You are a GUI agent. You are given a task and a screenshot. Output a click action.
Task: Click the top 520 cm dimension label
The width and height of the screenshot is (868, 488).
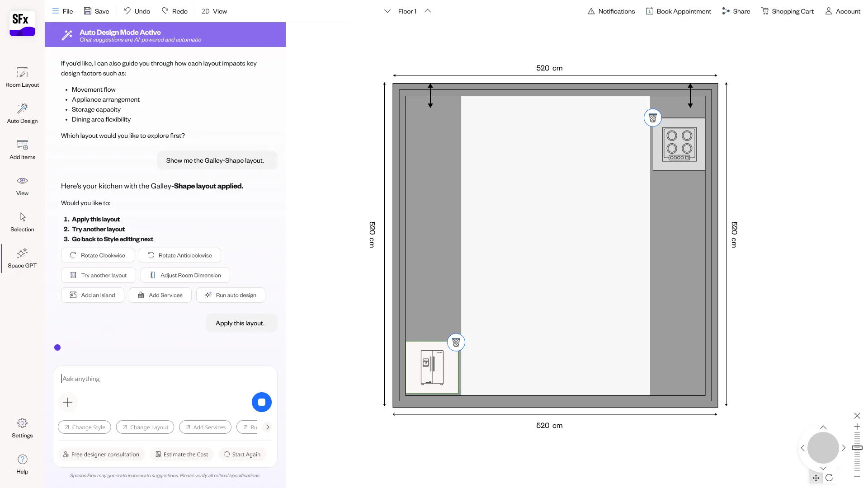(x=549, y=68)
